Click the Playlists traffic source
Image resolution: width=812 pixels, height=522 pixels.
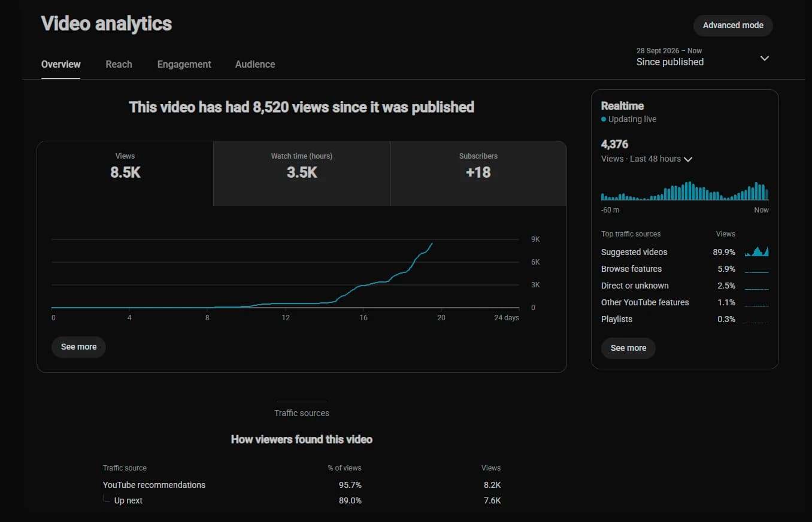point(617,319)
